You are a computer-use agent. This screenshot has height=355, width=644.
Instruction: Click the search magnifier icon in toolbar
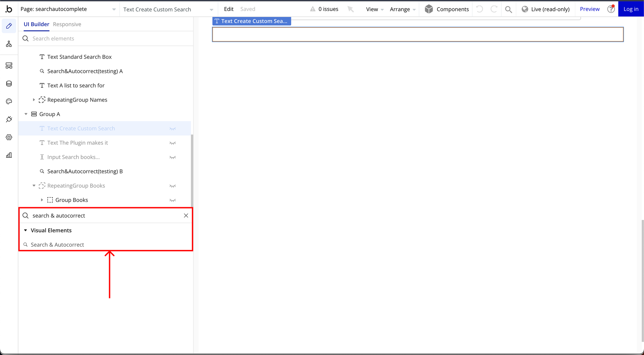[508, 9]
